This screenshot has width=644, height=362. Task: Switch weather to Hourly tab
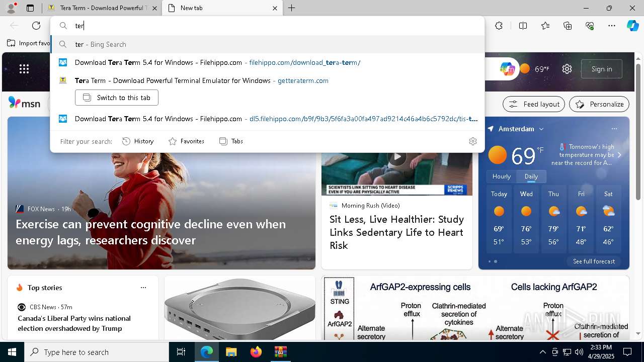point(501,176)
